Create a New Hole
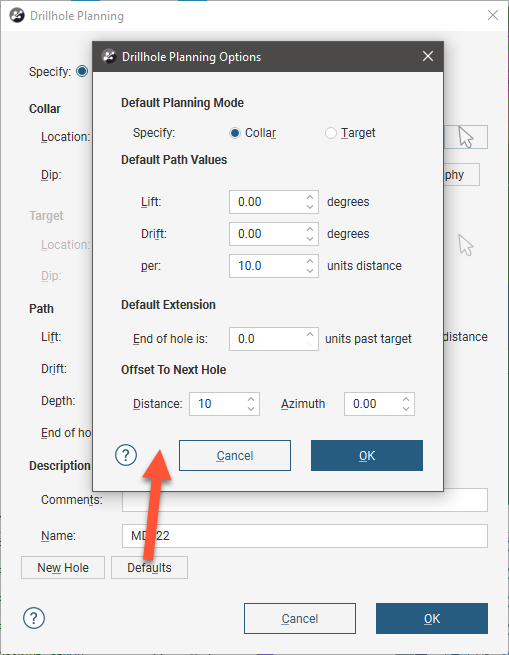 click(63, 567)
